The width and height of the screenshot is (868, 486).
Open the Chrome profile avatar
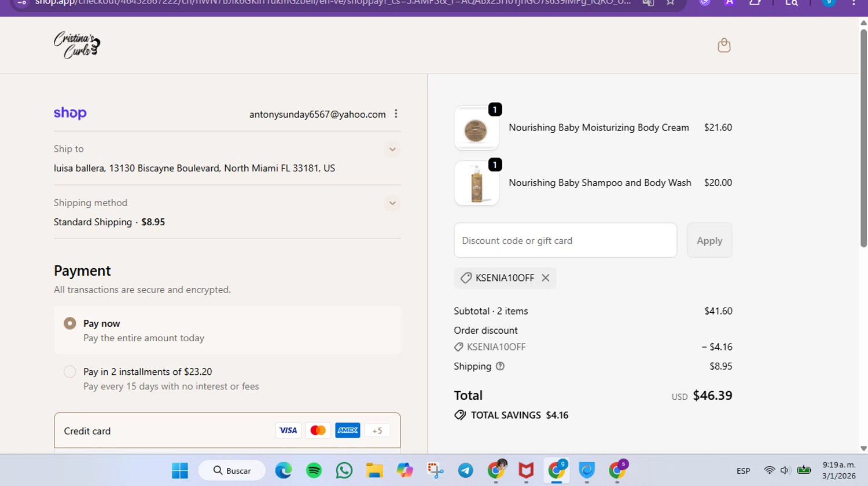pos(829,3)
